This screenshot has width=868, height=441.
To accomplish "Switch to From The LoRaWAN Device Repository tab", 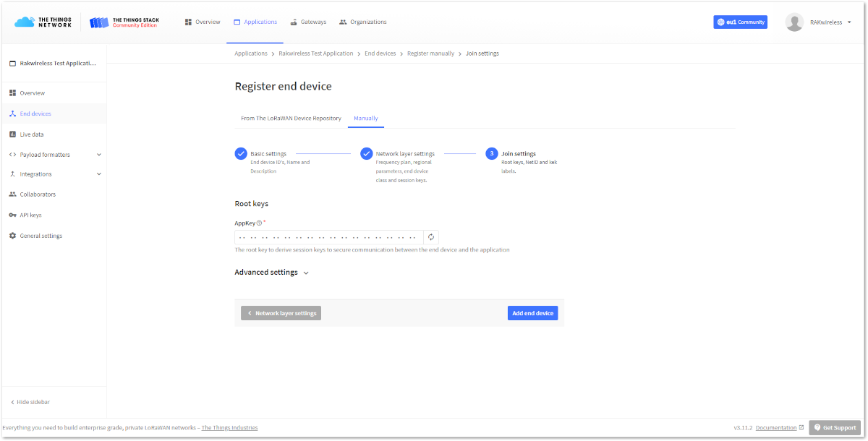I will click(291, 118).
